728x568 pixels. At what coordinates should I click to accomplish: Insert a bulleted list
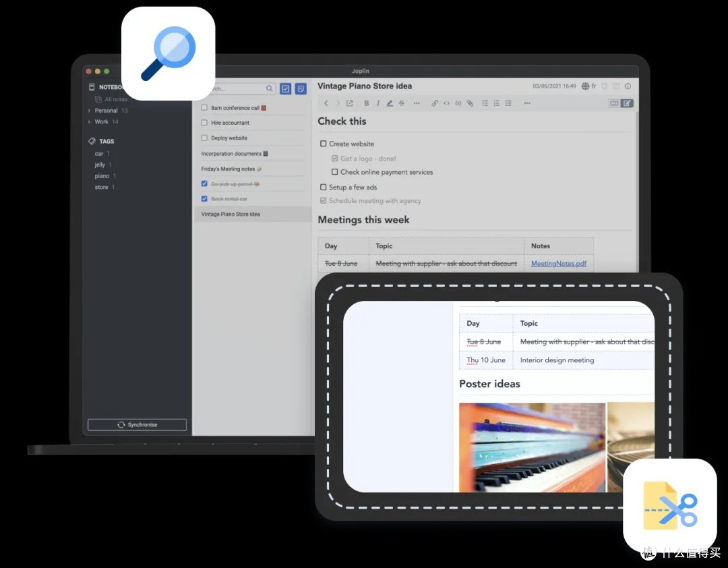[485, 103]
